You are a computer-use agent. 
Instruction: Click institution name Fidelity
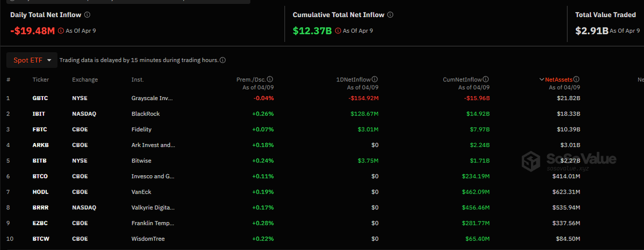[x=142, y=130]
